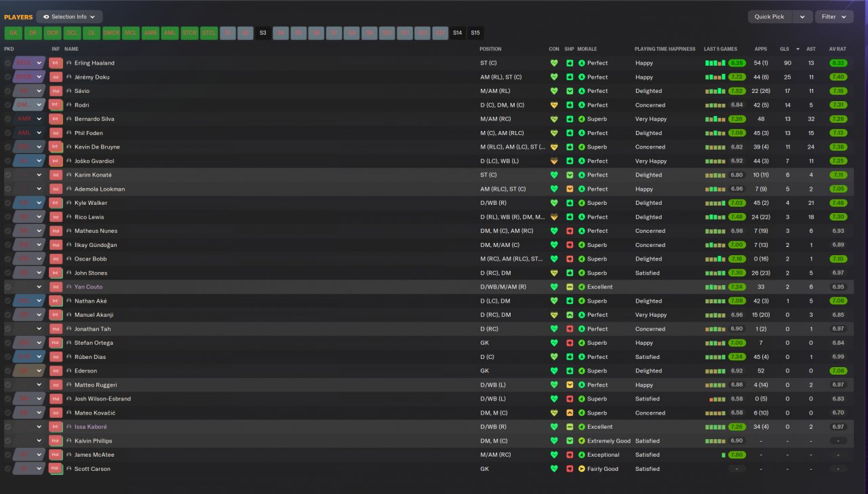This screenshot has height=494, width=868.
Task: Open position selector dropdown for Jérémy Doku
Action: [39, 77]
